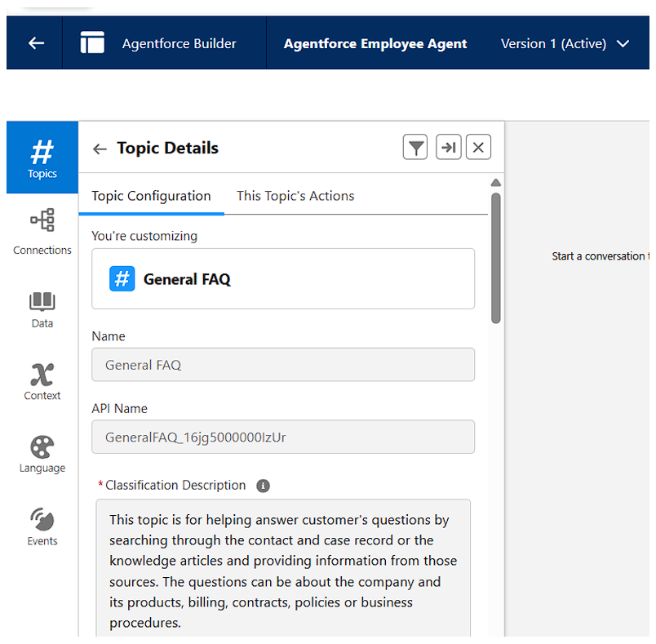Click the panel vertical scrollbar thumb
This screenshot has width=656, height=644.
tap(496, 258)
